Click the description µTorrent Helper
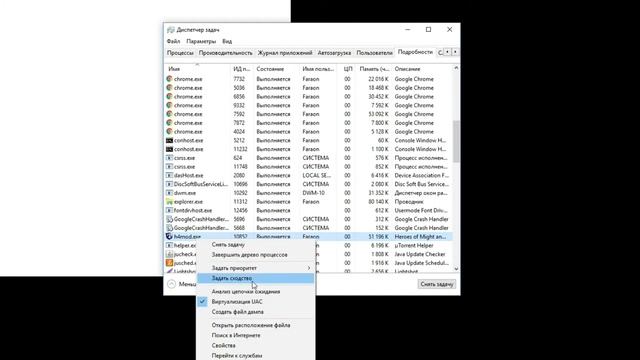 click(x=414, y=245)
